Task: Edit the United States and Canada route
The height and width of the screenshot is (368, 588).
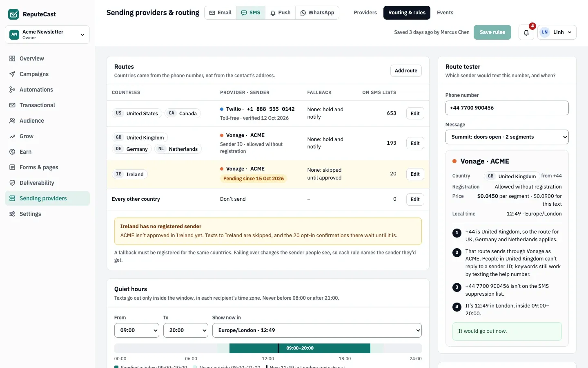Action: (x=415, y=114)
